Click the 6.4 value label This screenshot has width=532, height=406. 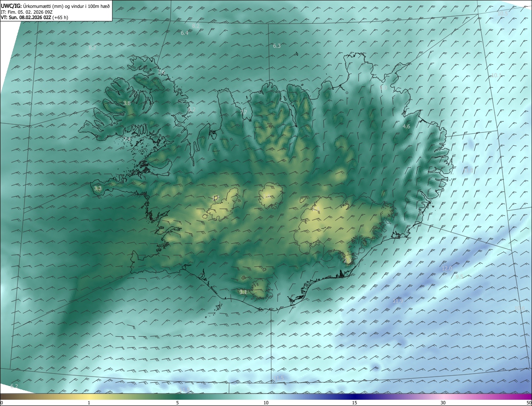click(185, 33)
